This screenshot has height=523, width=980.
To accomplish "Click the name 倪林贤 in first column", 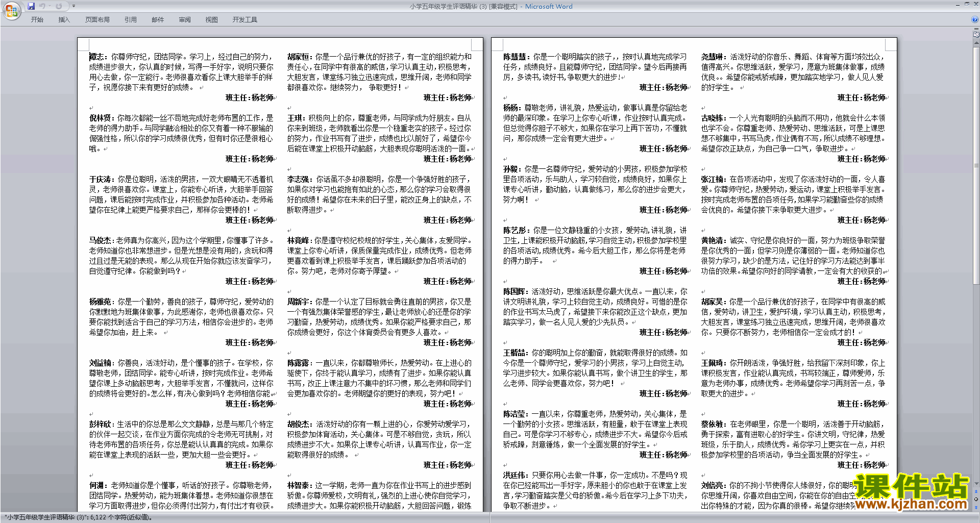I will [101, 118].
